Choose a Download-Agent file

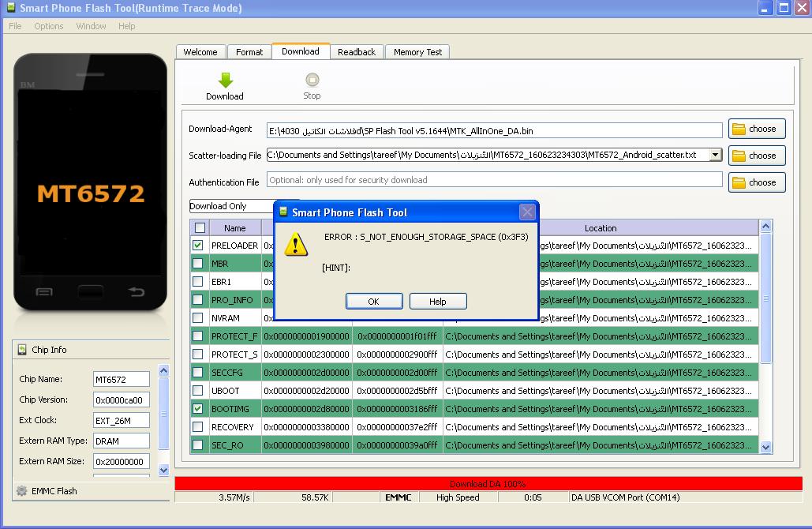point(757,129)
